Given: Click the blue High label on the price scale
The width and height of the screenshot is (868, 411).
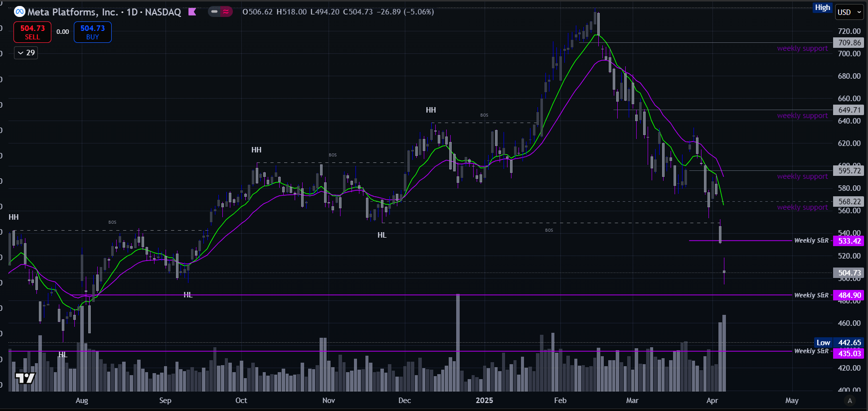Looking at the screenshot, I should [x=823, y=7].
